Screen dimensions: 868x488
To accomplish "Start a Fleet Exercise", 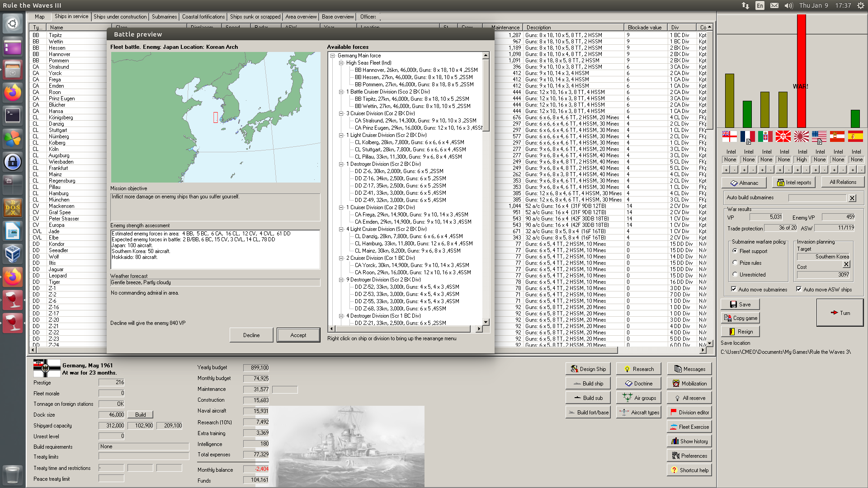I will (x=689, y=427).
